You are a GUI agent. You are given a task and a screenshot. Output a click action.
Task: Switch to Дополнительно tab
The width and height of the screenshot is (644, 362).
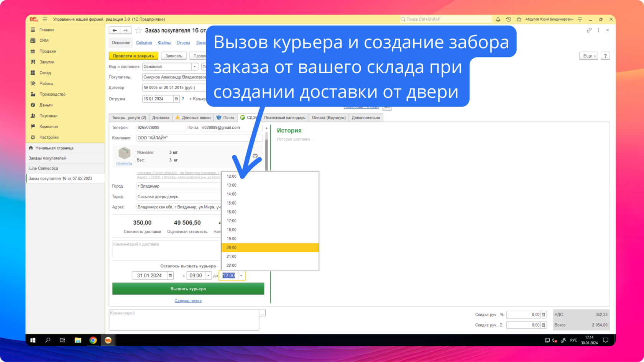[366, 118]
